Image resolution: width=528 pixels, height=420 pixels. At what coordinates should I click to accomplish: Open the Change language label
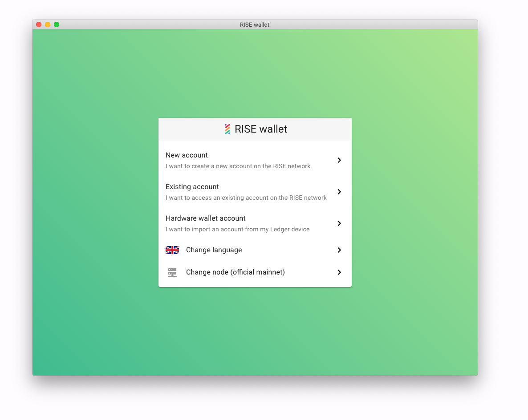click(x=214, y=250)
